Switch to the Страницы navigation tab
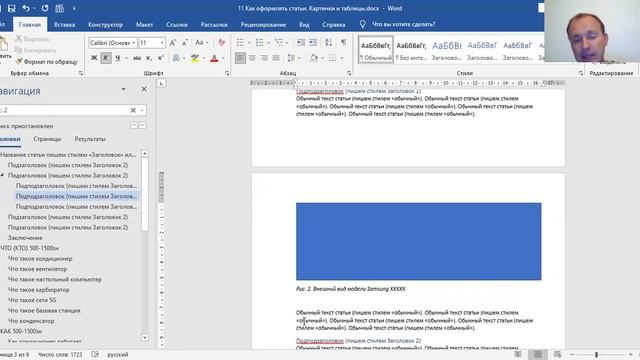The width and height of the screenshot is (640, 360). tap(47, 139)
